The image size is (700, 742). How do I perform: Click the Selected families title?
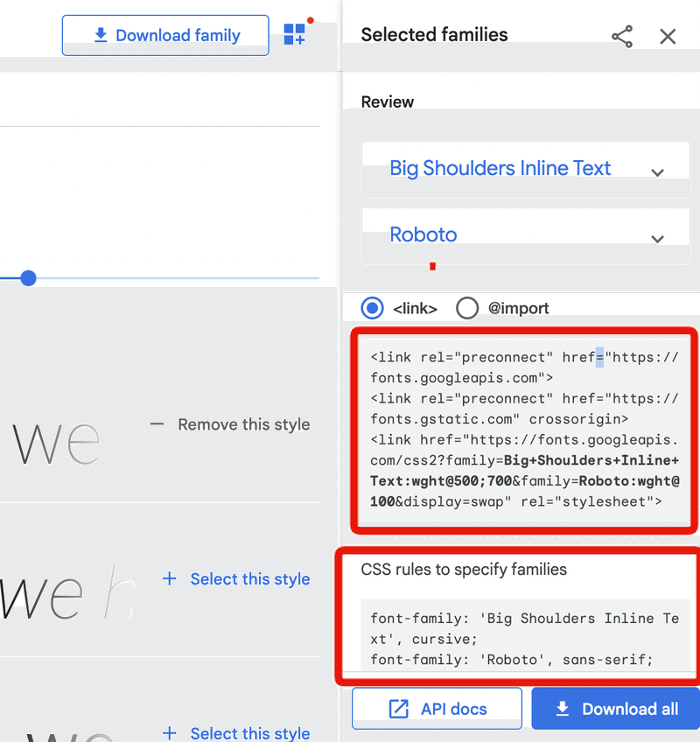point(434,34)
